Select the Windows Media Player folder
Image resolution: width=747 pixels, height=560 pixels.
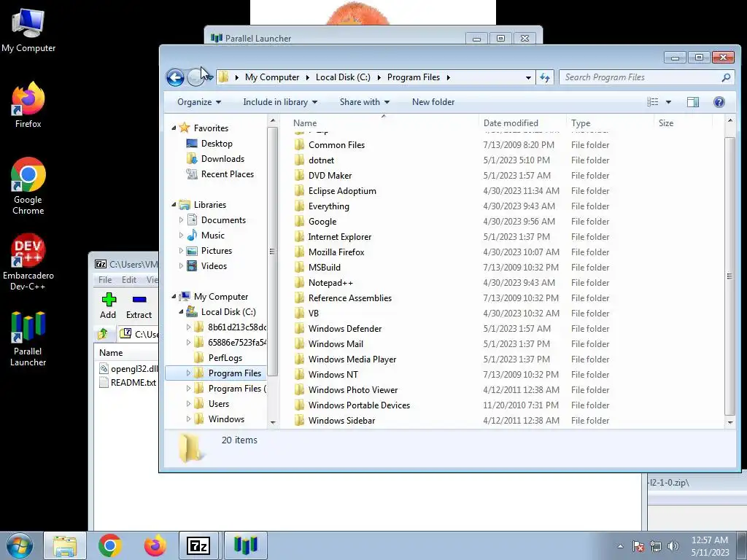352,359
